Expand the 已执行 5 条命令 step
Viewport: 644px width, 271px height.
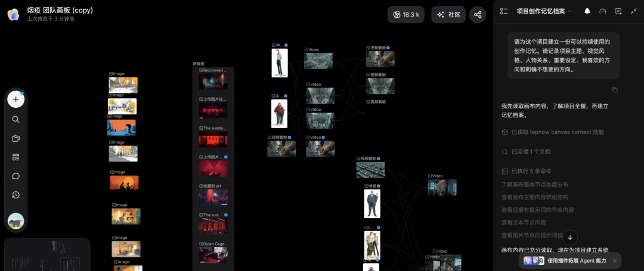click(527, 171)
